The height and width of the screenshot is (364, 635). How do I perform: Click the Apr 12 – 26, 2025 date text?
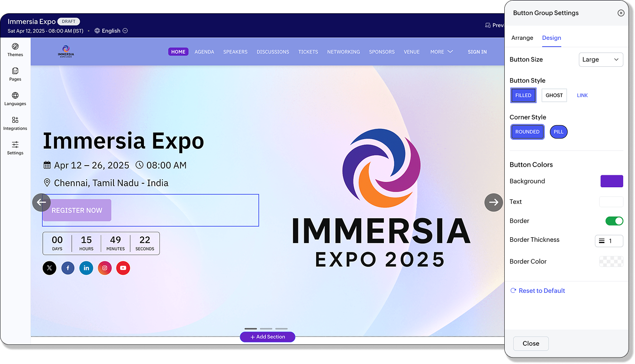(91, 166)
